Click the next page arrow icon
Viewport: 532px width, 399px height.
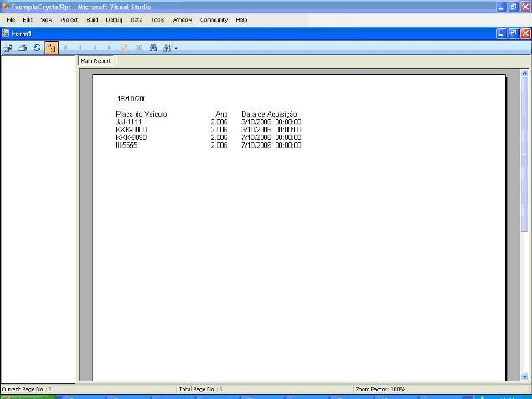click(96, 48)
